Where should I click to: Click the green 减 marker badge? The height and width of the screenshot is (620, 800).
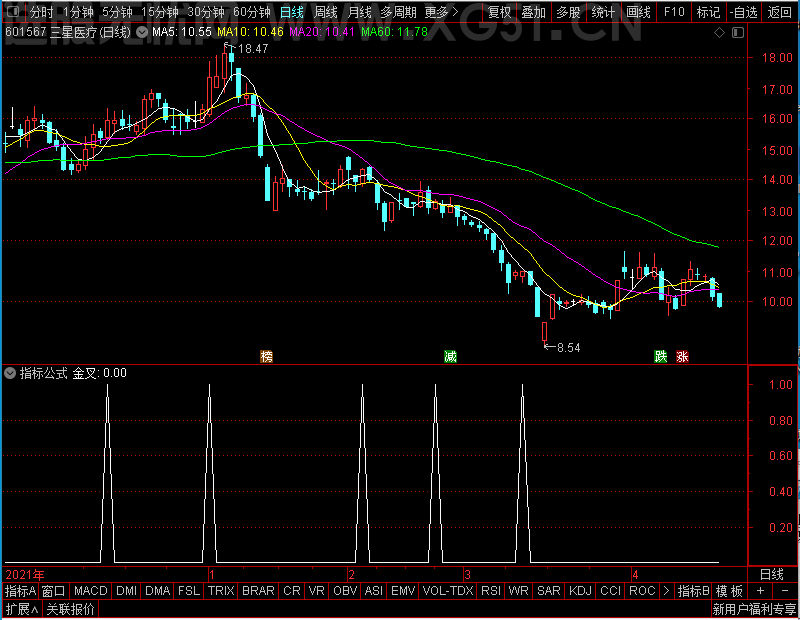point(450,356)
